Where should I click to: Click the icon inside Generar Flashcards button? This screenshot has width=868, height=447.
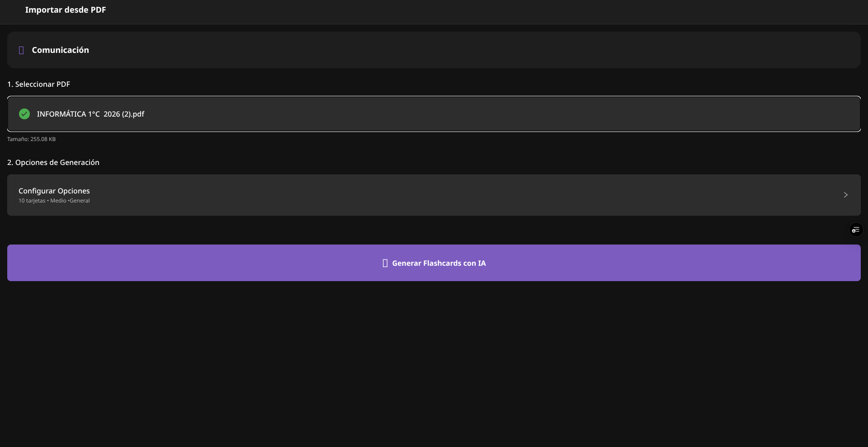(385, 263)
